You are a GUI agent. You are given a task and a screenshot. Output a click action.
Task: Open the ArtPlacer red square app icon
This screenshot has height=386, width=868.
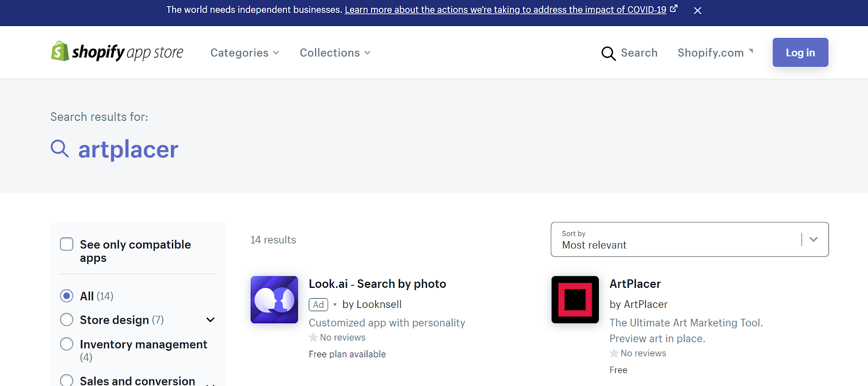575,300
